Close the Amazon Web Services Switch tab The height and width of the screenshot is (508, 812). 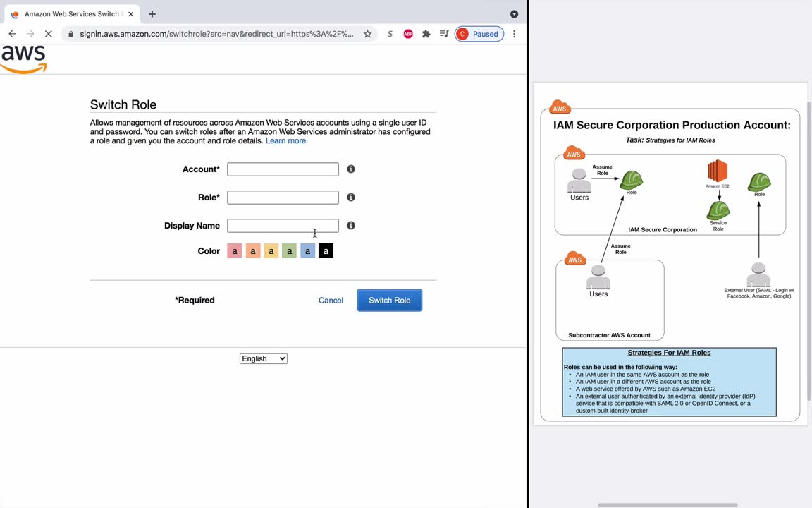click(130, 14)
